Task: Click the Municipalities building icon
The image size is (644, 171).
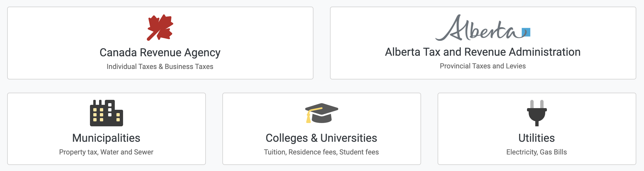Action: pyautogui.click(x=107, y=113)
